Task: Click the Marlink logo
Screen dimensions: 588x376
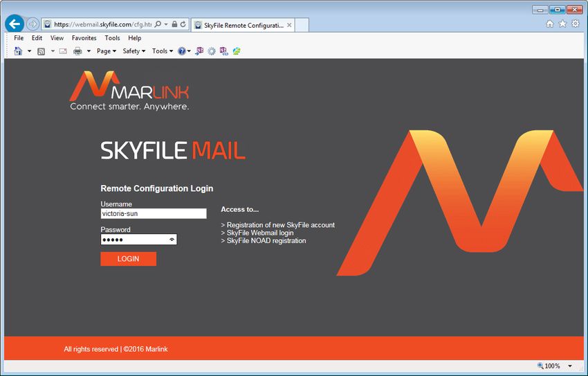Action: point(129,91)
